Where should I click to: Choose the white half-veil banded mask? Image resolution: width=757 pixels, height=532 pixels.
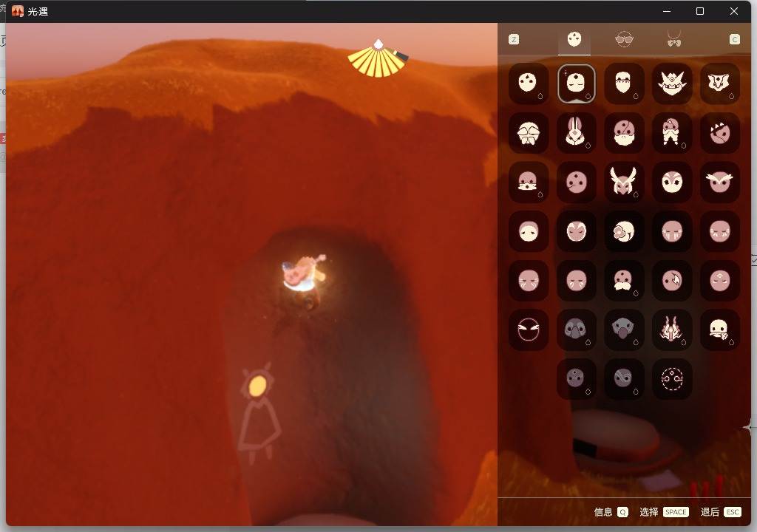tap(624, 83)
